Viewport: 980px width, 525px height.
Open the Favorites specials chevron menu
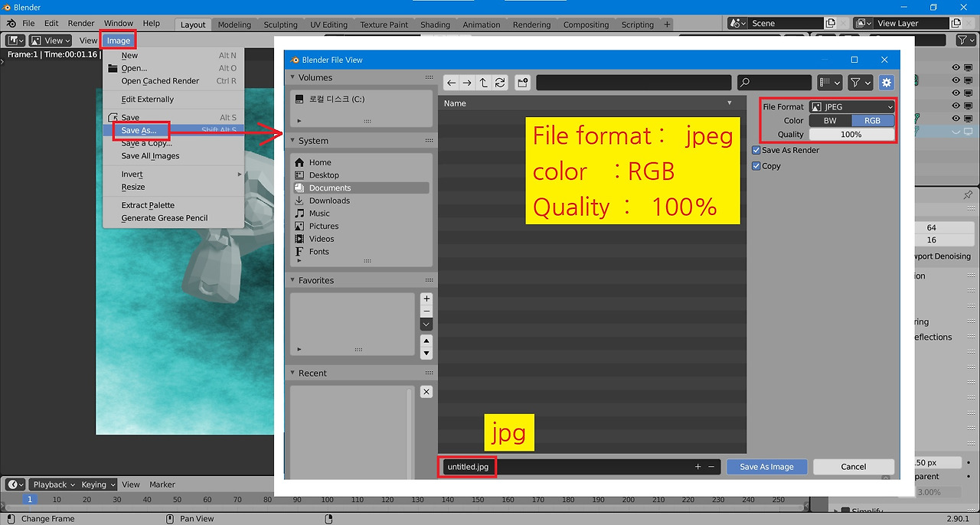(x=426, y=324)
